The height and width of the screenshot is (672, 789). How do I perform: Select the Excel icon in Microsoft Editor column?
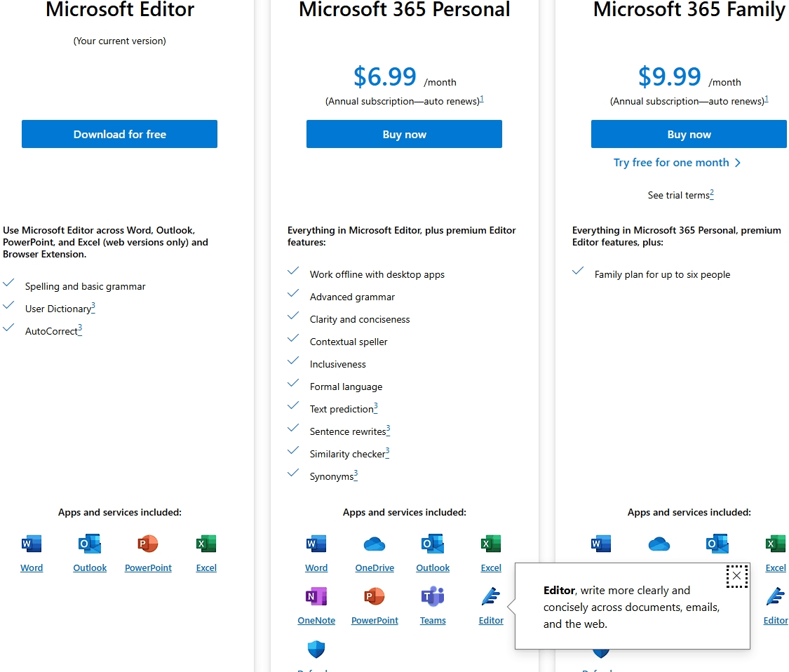(x=206, y=544)
